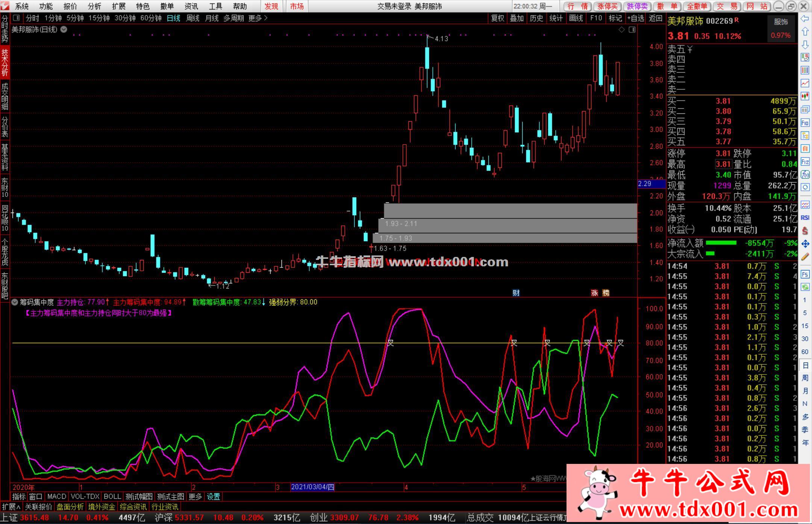Open the 功能 menu
The width and height of the screenshot is (812, 524).
click(x=46, y=6)
